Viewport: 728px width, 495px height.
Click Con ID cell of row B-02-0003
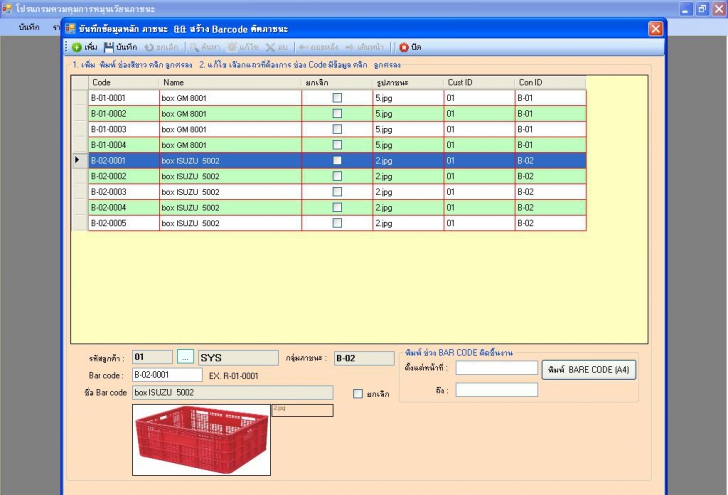[x=550, y=192]
